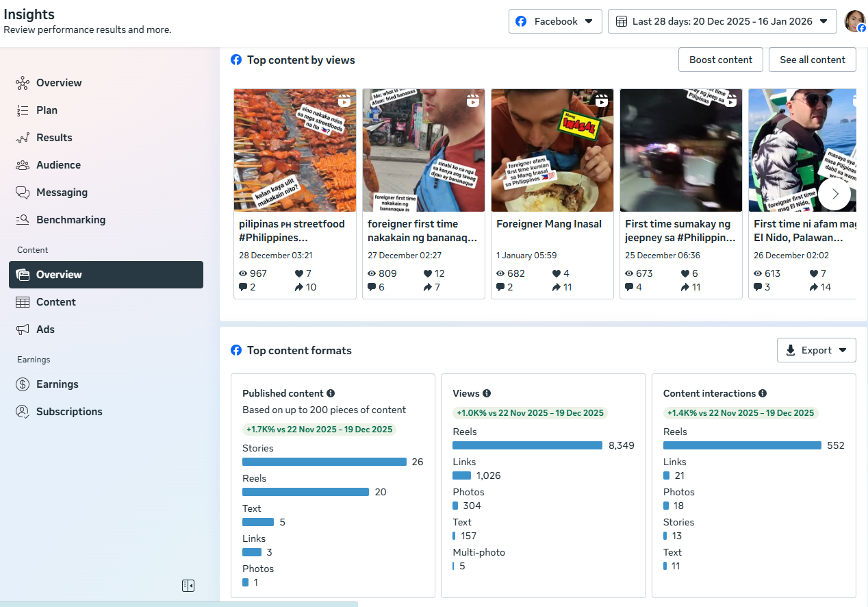This screenshot has height=607, width=868.
Task: Open the Export dropdown
Action: point(817,350)
